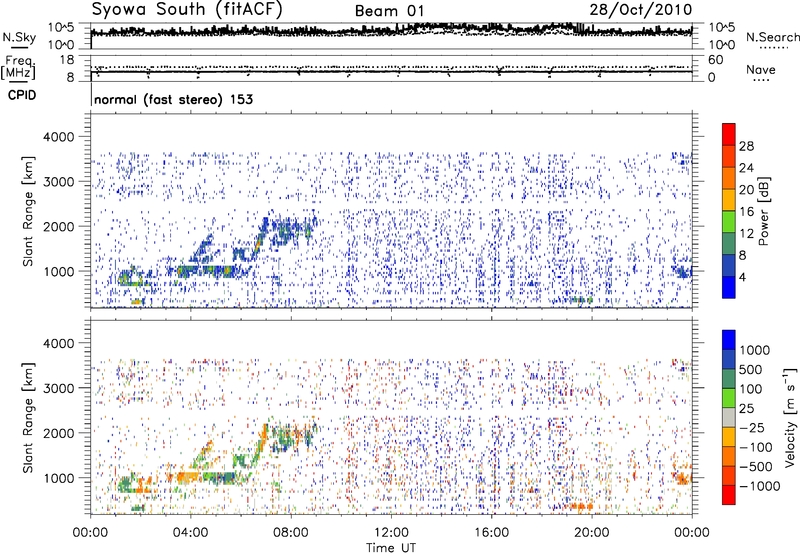This screenshot has width=800, height=554.
Task: Click the '16:00' time axis tick label
Action: 491,533
